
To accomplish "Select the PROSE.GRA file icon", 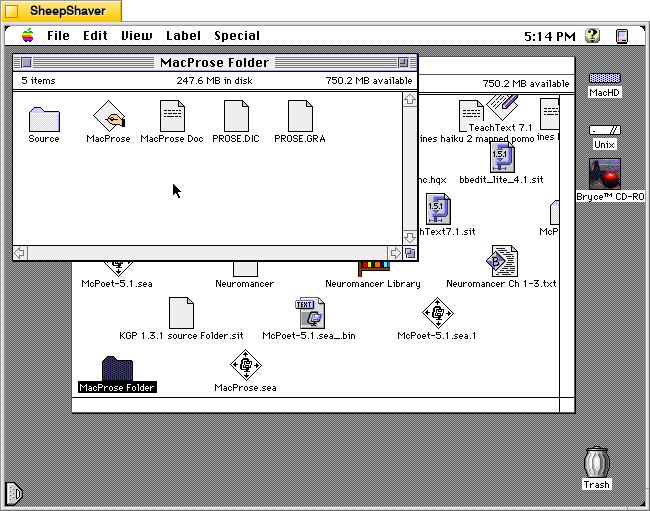I will pos(300,116).
